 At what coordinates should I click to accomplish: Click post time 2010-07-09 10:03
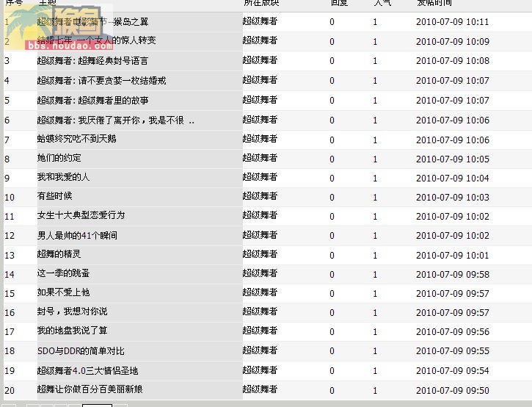(453, 198)
